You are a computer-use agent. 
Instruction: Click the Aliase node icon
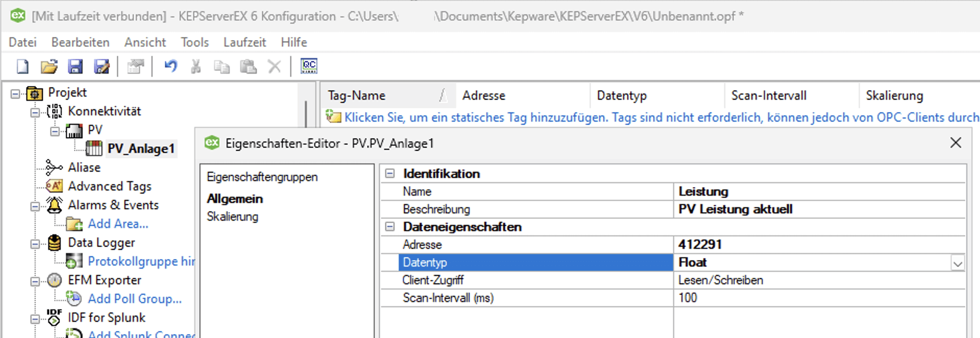click(x=54, y=167)
